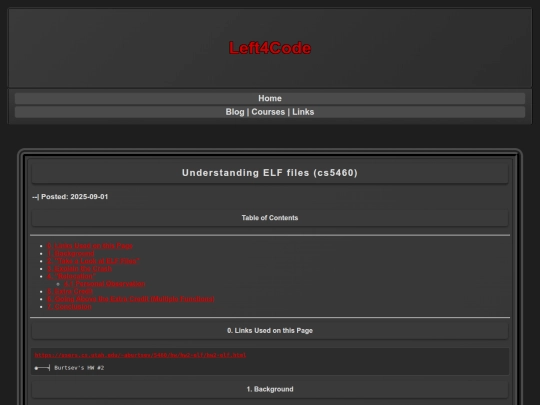Jump to '7. Conclusion' in contents
This screenshot has height=405, width=540.
tap(69, 307)
